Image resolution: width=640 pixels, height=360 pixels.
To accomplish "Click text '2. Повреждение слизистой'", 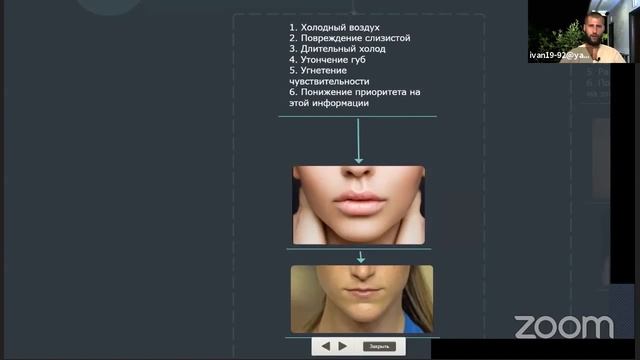I will pos(350,38).
